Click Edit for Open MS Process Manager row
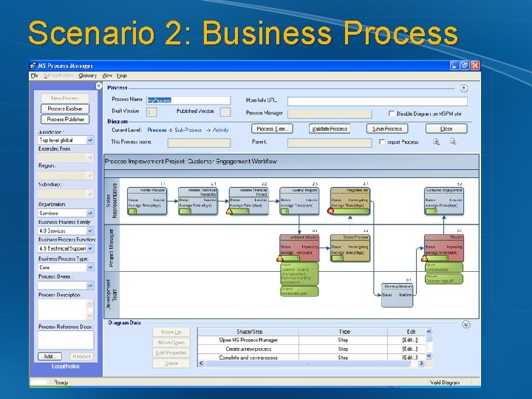Image resolution: width=532 pixels, height=399 pixels. [x=410, y=340]
